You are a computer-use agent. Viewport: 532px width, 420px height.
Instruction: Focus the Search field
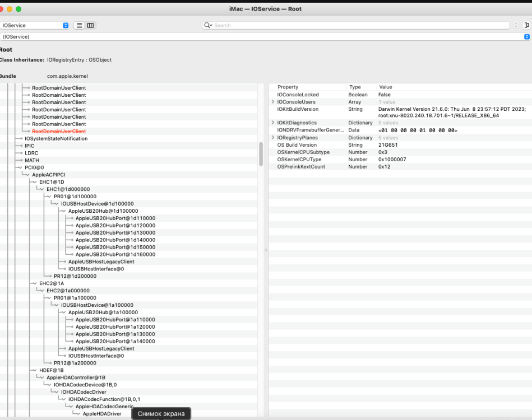tap(356, 25)
